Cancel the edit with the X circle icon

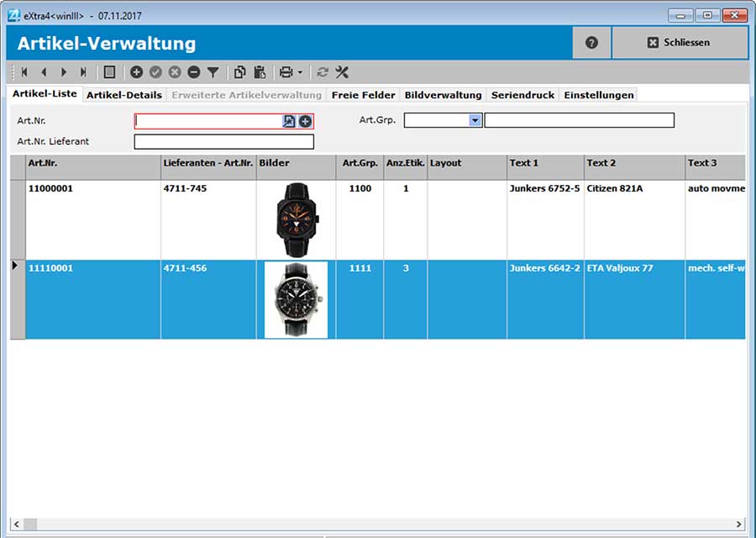(175, 72)
